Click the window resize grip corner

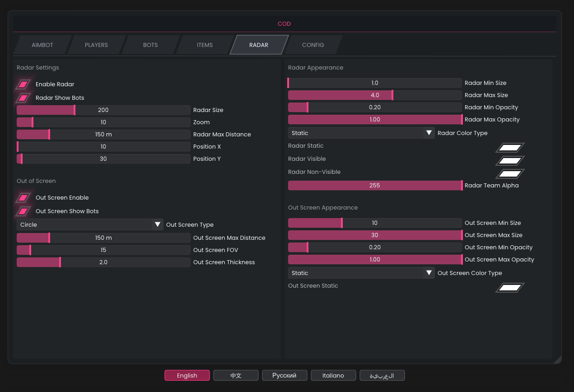coord(557,359)
